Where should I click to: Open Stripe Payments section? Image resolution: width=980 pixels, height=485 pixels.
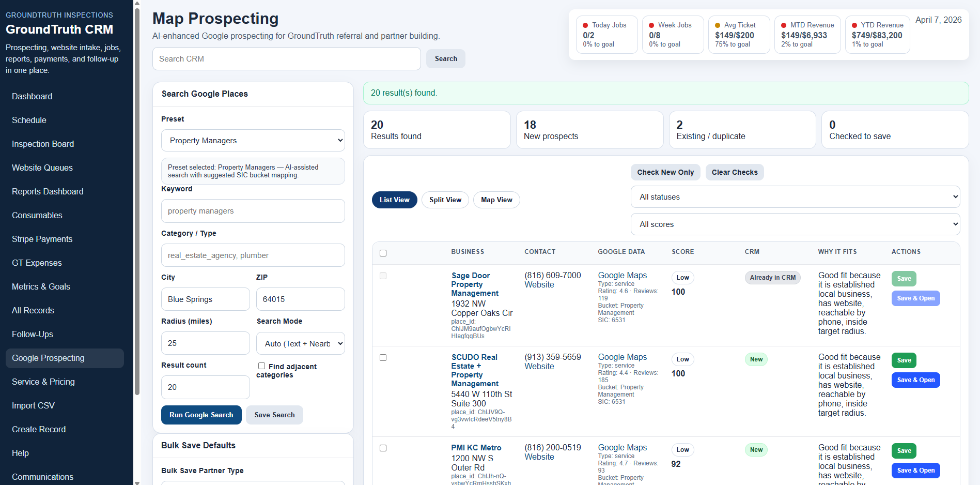65,239
